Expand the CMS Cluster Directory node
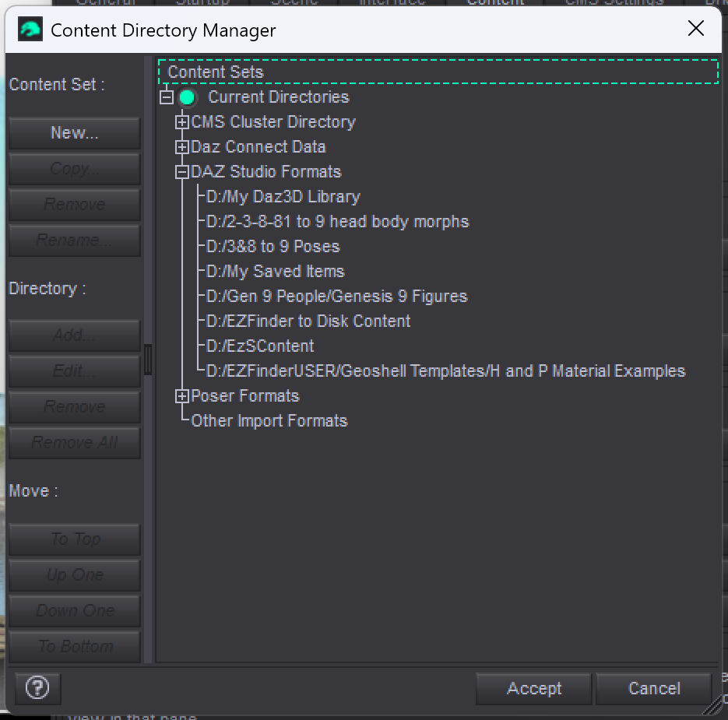 (x=181, y=122)
